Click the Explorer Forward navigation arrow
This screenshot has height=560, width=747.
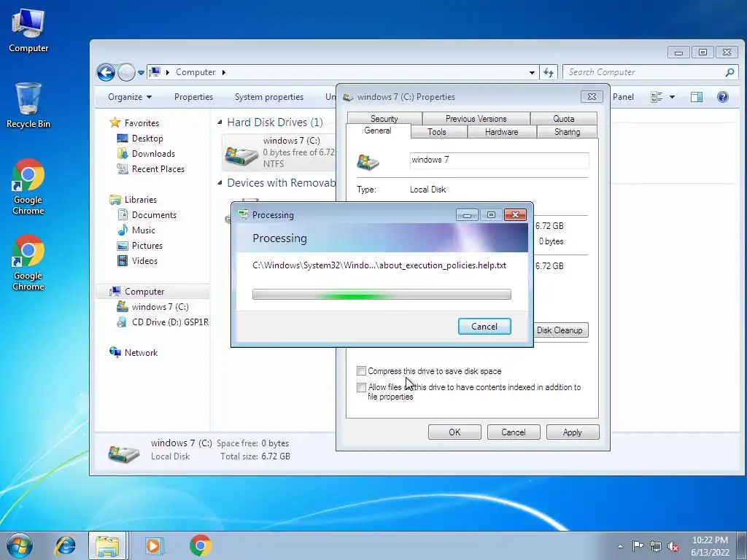coord(126,72)
